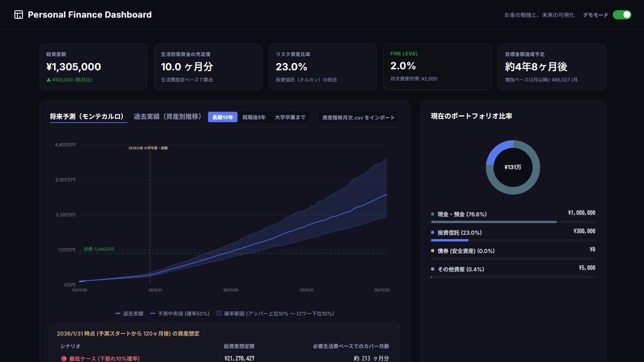Viewport: 644px width, 362px height.
Task: Select the 就職後5年 range option
Action: (x=254, y=117)
